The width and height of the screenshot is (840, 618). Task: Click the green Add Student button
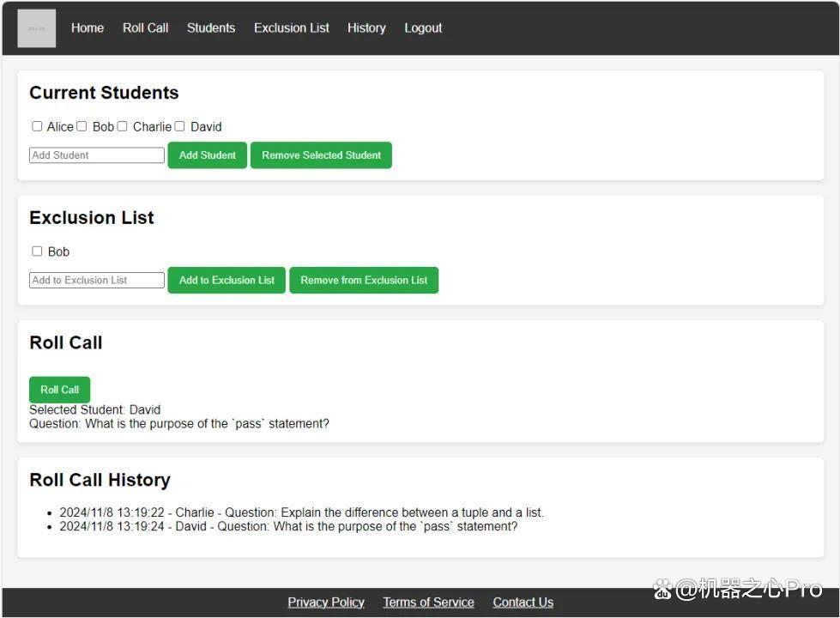click(x=208, y=154)
